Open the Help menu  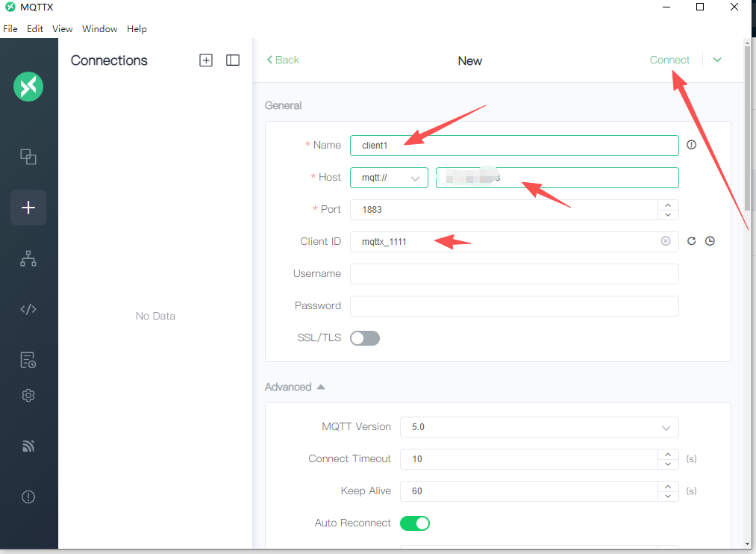pos(137,29)
